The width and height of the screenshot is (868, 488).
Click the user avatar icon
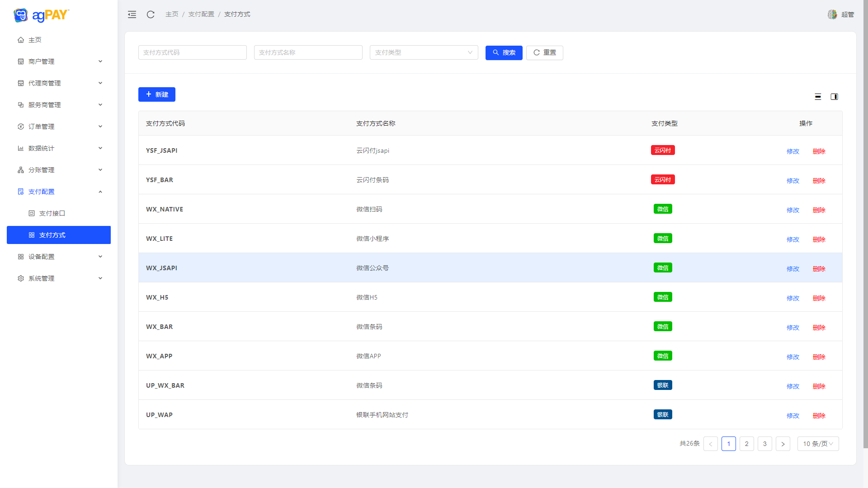coord(832,14)
